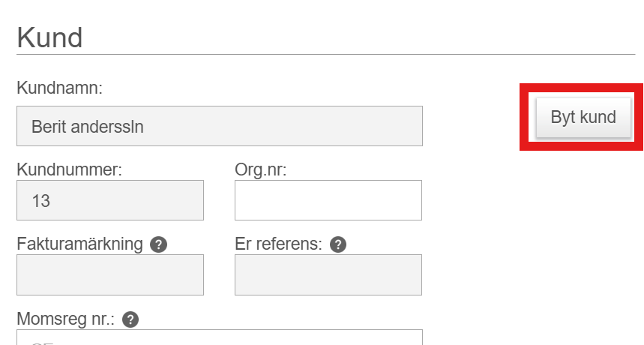
Task: Focus the empty Org.nr input box
Action: (x=328, y=200)
